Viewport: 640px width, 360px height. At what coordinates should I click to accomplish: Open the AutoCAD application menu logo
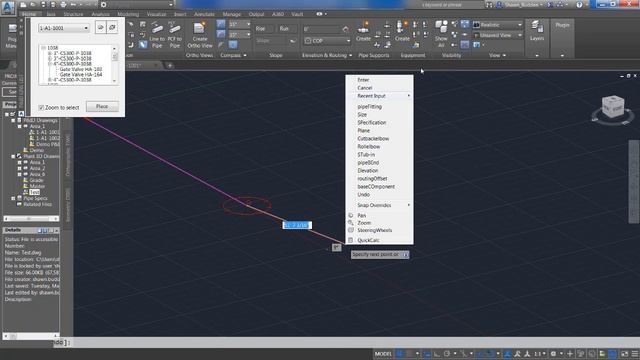coord(8,7)
